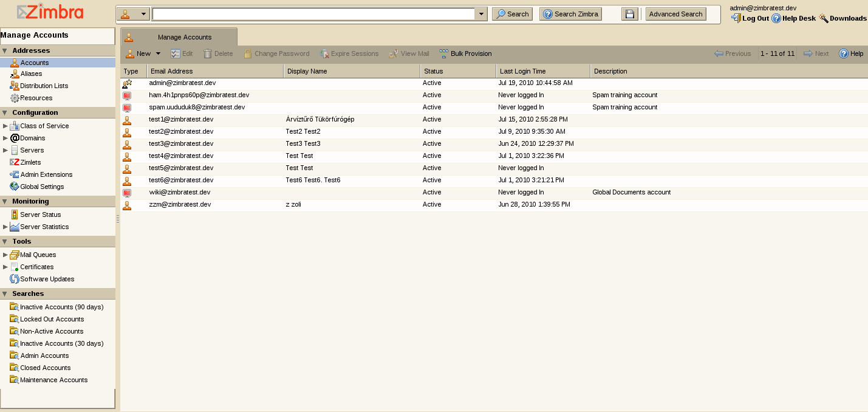Select the Zimlets icon
Screen dimensions: 868x412
pyautogui.click(x=15, y=162)
